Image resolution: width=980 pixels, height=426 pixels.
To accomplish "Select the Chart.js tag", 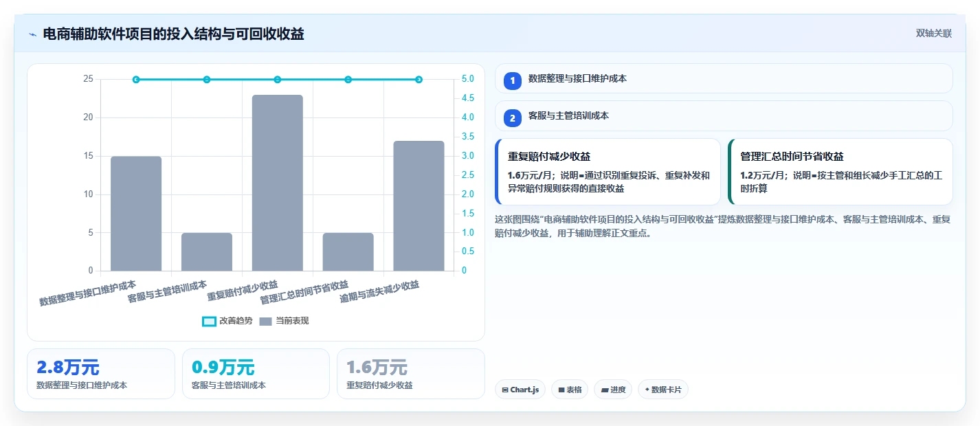I will [520, 390].
